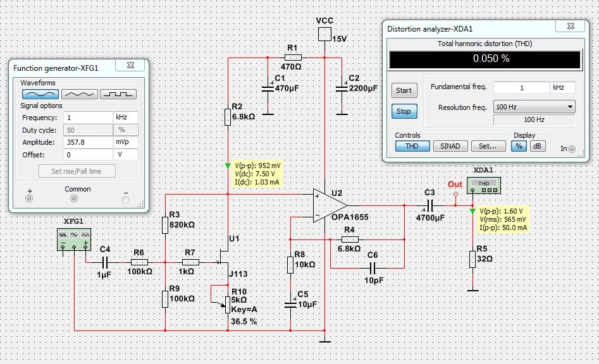Select input capacitor C4 1µF
Viewport: 599px width, 364px height.
pos(106,262)
